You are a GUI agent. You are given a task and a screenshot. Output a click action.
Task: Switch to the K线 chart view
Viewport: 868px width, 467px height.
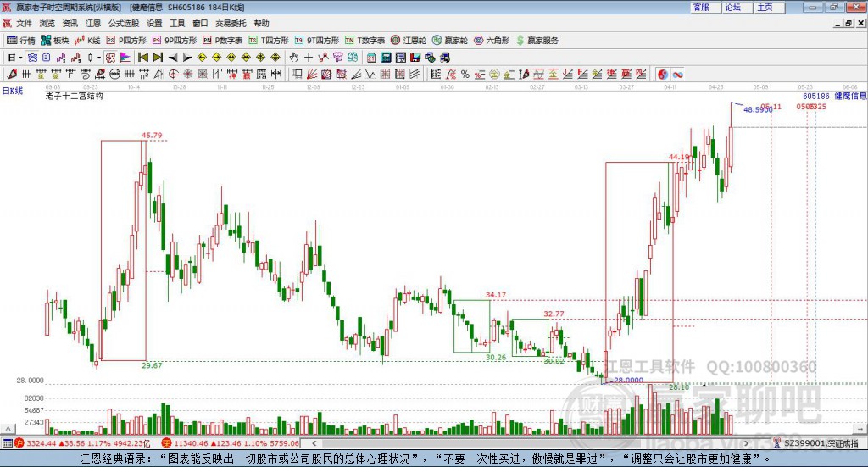87,41
